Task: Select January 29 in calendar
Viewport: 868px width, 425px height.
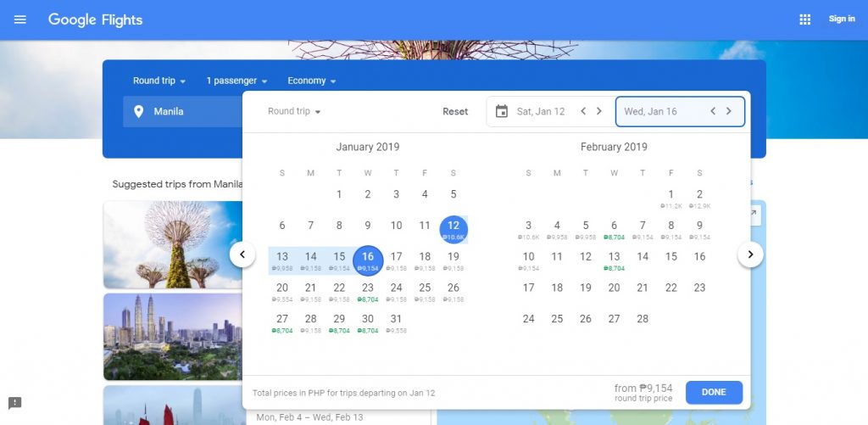Action: pos(339,322)
